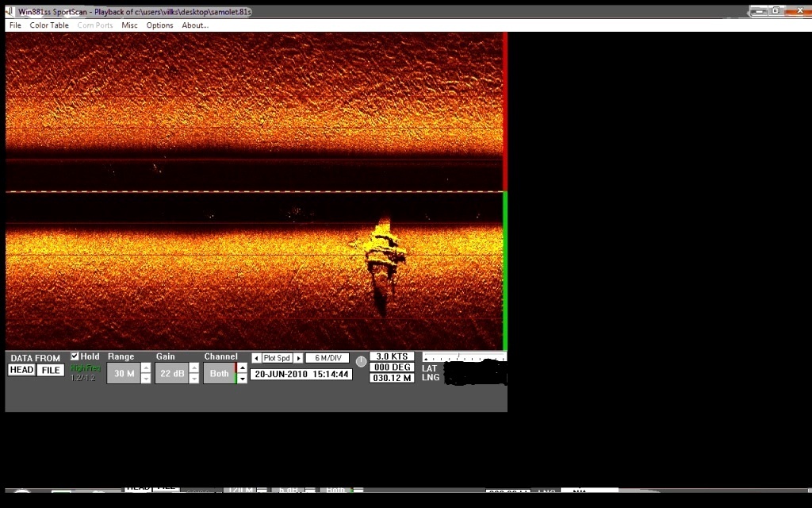
Task: Open the Options menu
Action: [x=159, y=25]
